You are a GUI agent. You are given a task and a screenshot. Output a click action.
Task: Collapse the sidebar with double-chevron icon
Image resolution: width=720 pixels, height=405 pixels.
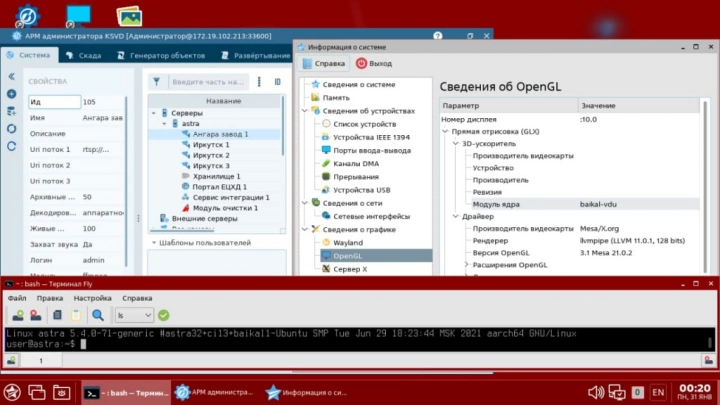pyautogui.click(x=11, y=76)
